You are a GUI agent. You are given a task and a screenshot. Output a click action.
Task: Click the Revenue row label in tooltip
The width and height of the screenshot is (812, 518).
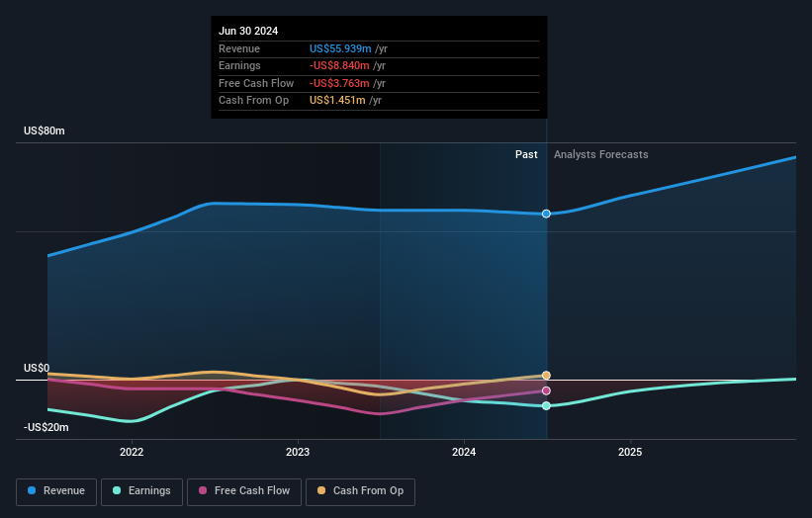[x=239, y=48]
